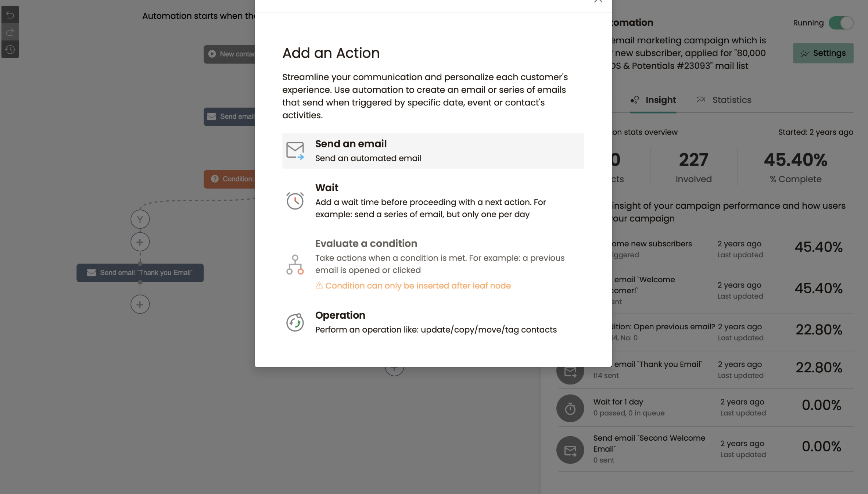Image resolution: width=868 pixels, height=494 pixels.
Task: Open automation Settings
Action: click(823, 53)
